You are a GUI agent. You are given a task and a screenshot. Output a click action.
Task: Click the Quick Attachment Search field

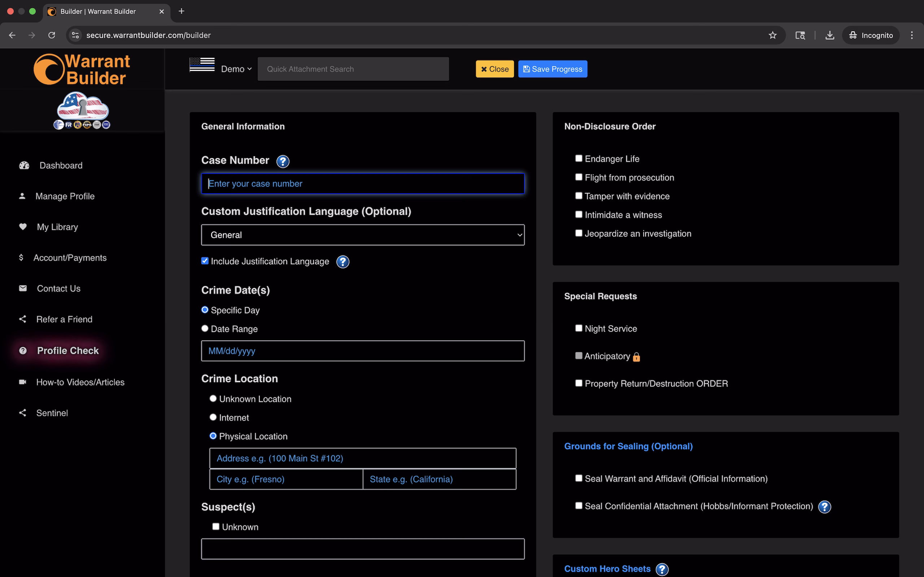(353, 69)
